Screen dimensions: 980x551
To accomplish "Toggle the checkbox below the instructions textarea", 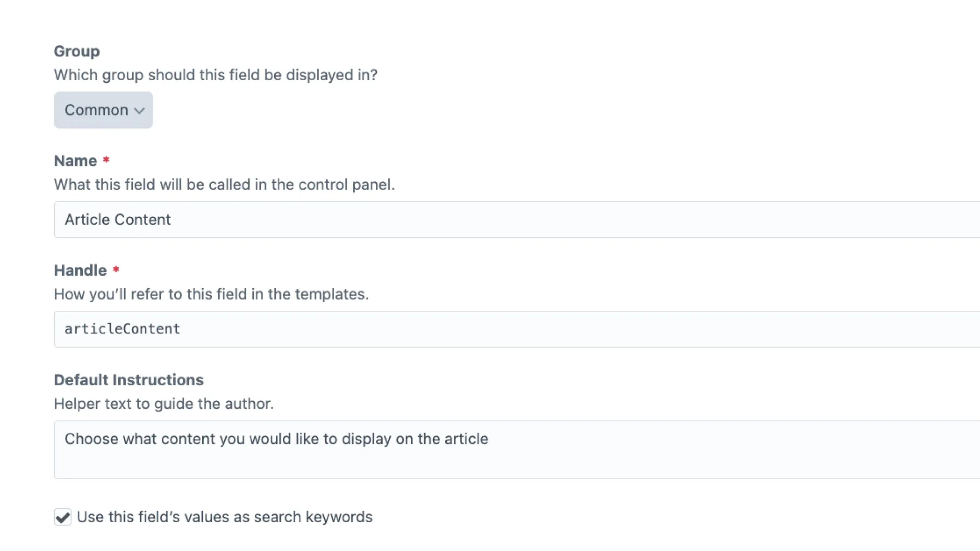I will click(62, 517).
